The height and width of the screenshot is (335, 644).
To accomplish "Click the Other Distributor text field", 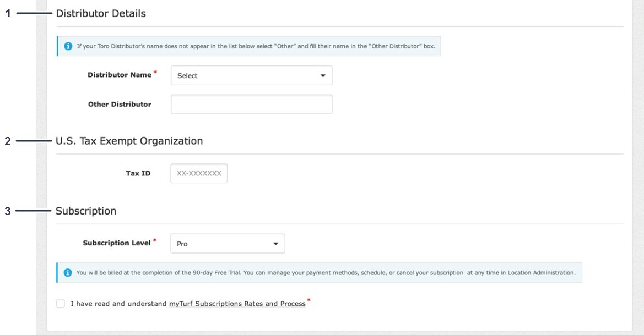I will click(x=251, y=105).
